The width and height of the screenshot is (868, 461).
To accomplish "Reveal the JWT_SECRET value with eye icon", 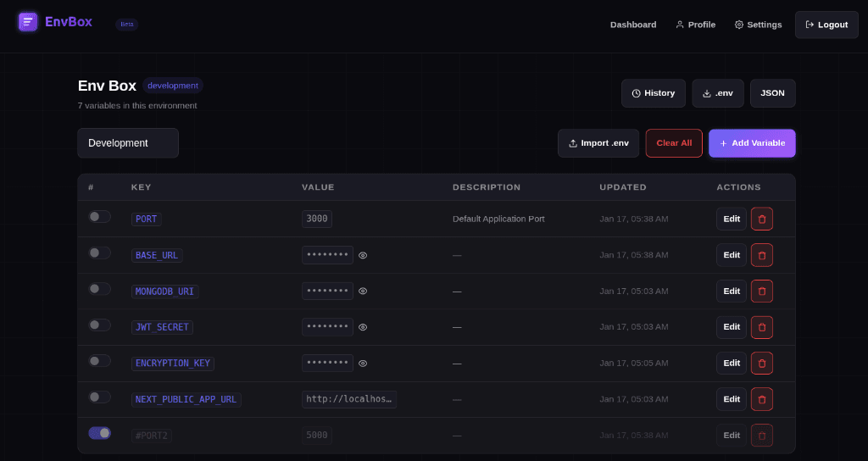I will click(x=363, y=327).
